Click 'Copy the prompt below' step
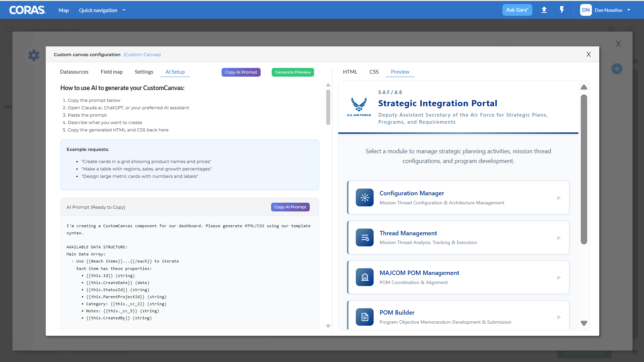 pyautogui.click(x=94, y=100)
